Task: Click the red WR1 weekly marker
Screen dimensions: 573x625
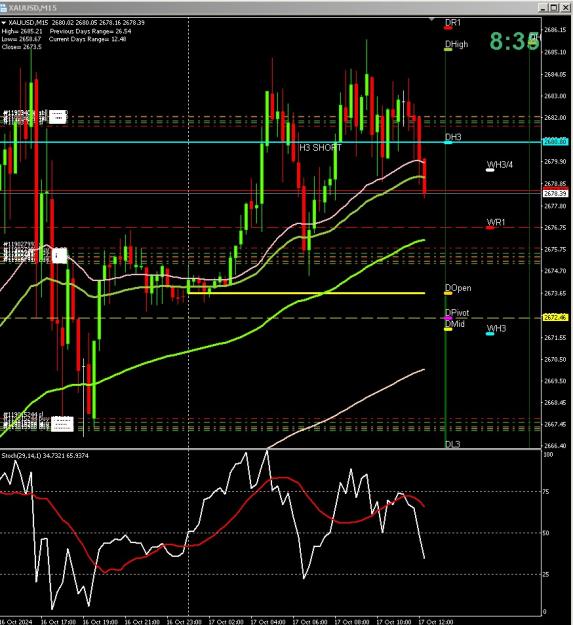Action: 490,228
